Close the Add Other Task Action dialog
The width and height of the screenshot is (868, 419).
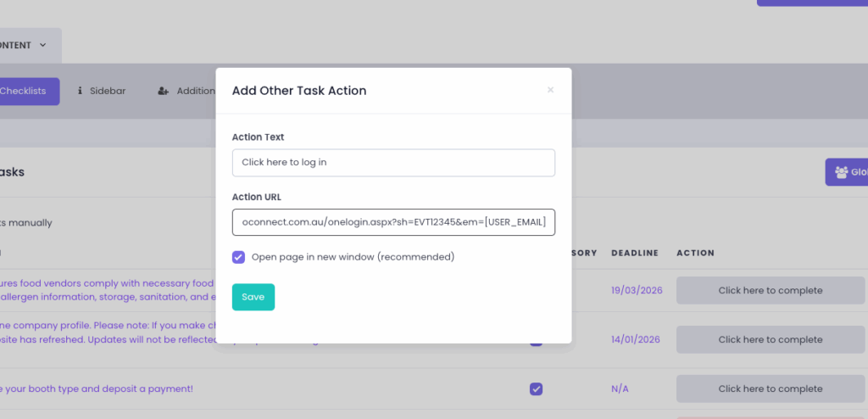click(550, 90)
